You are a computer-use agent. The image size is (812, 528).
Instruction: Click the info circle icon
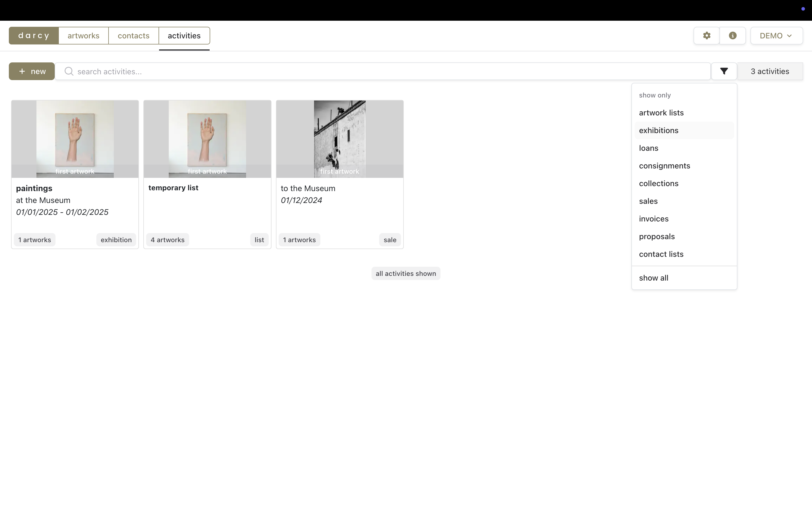[732, 35]
